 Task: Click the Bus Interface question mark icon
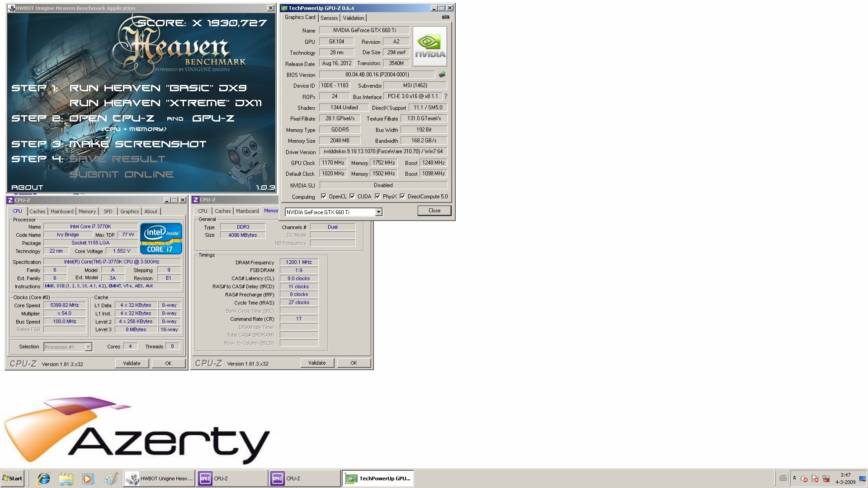click(445, 96)
